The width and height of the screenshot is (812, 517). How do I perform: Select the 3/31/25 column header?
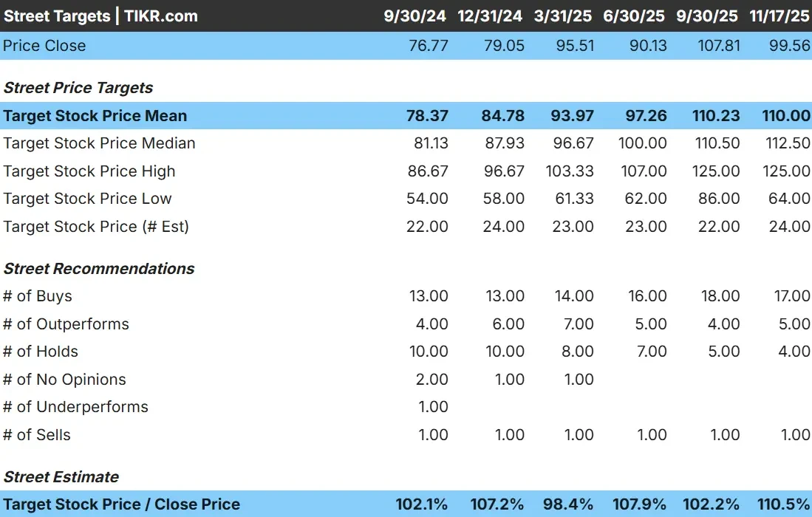coord(563,16)
